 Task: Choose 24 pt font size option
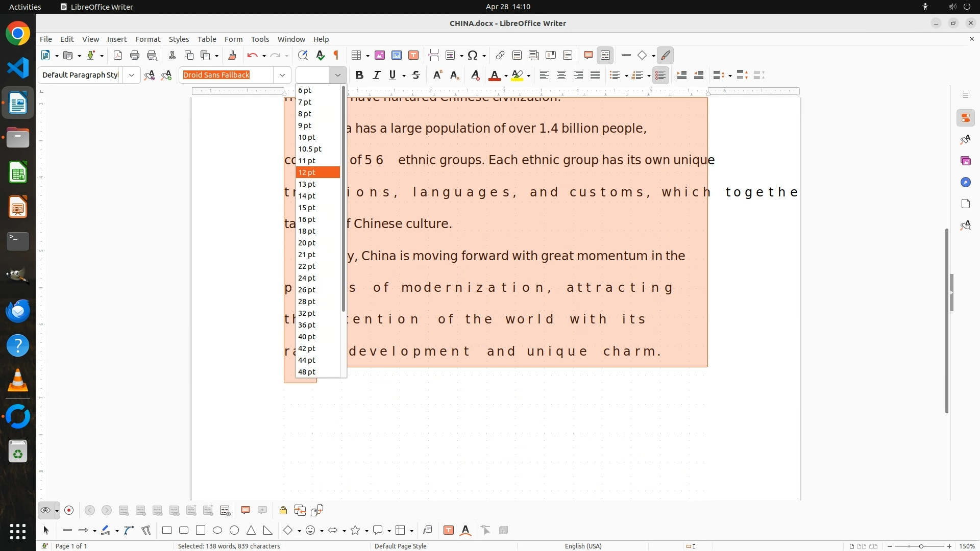pos(307,278)
